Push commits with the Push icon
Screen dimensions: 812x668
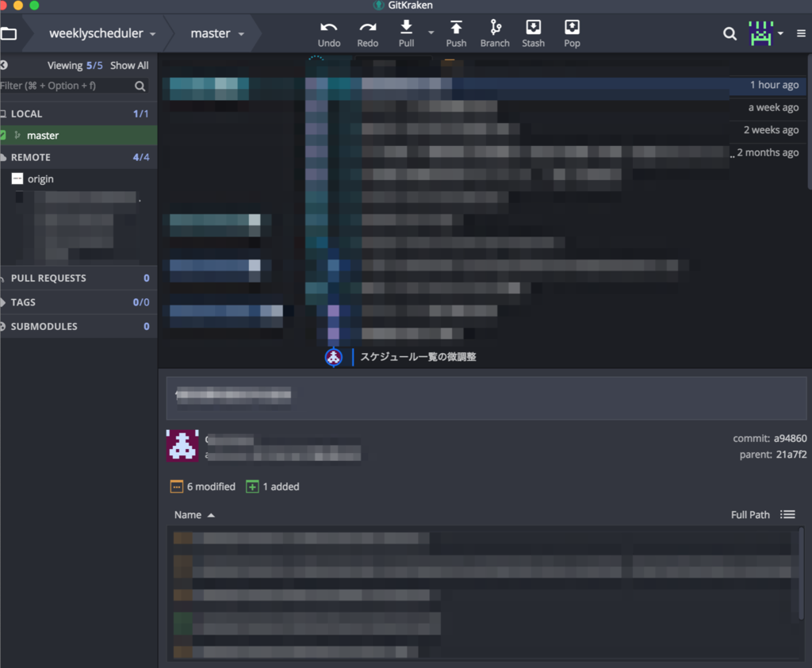[x=456, y=26]
